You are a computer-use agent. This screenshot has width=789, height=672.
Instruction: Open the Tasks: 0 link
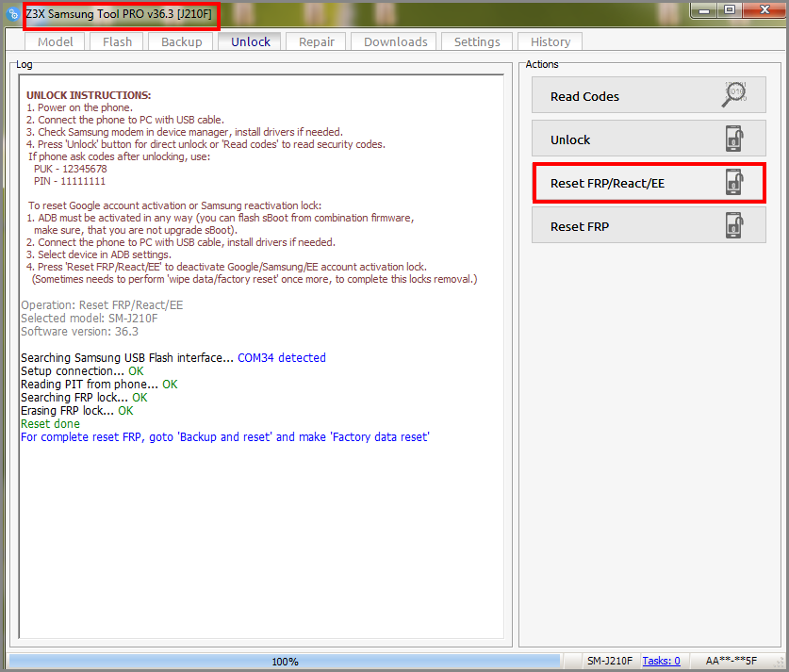(x=661, y=661)
